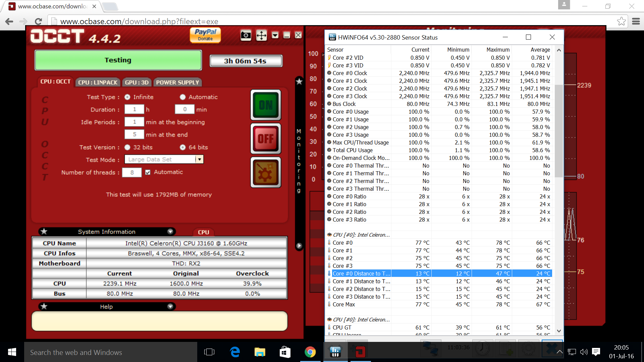The height and width of the screenshot is (362, 644).
Task: Expand the System Information dropdown arrow
Action: tap(170, 232)
